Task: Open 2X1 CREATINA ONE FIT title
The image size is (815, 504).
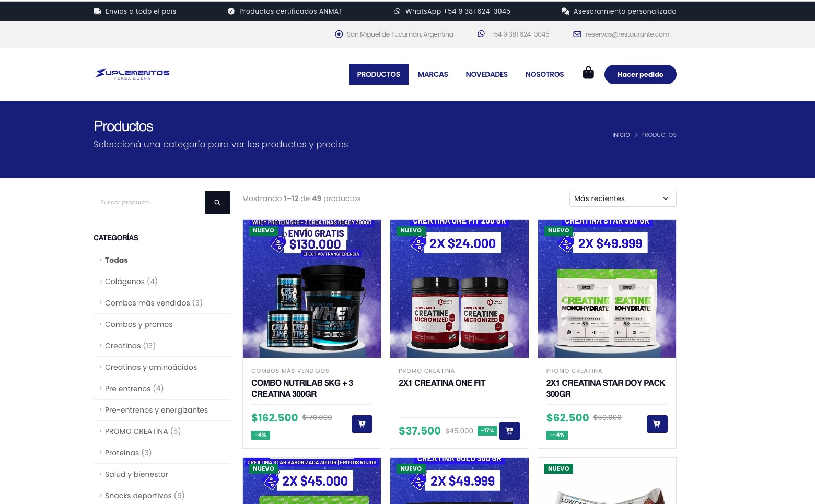Action: [442, 383]
